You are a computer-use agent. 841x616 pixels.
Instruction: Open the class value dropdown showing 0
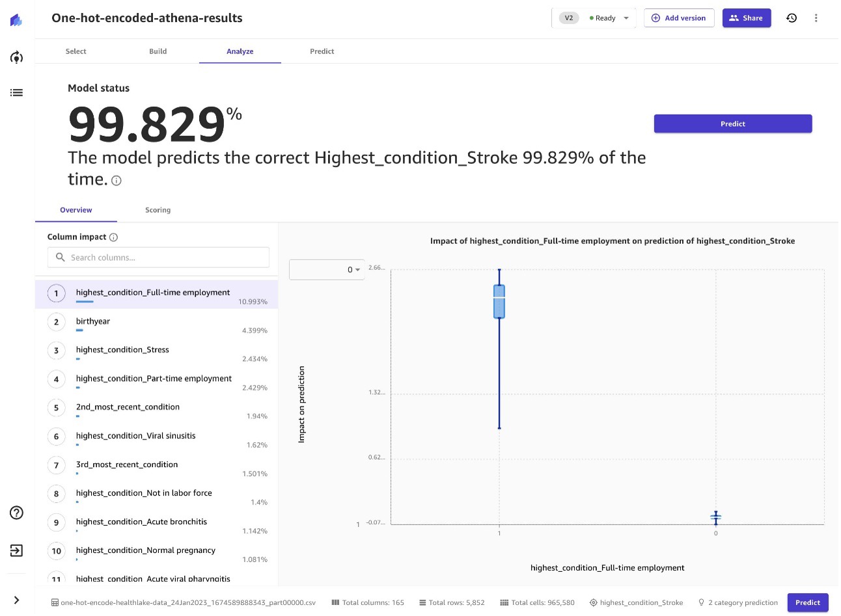click(327, 269)
